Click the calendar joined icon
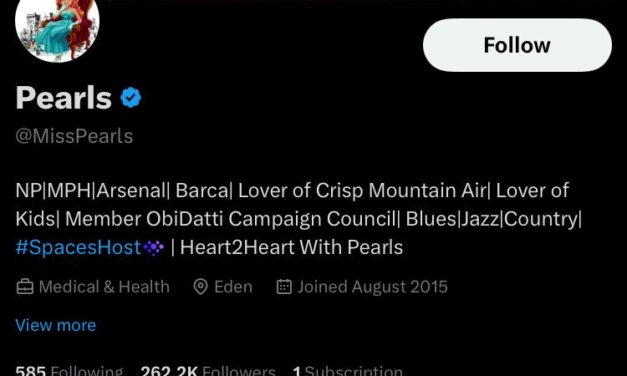627x376 pixels. click(284, 287)
